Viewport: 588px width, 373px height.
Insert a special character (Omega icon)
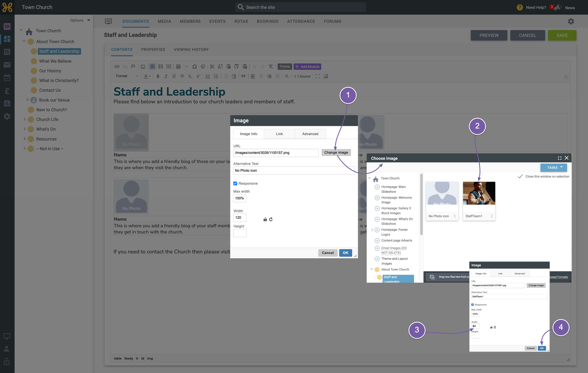(x=194, y=66)
